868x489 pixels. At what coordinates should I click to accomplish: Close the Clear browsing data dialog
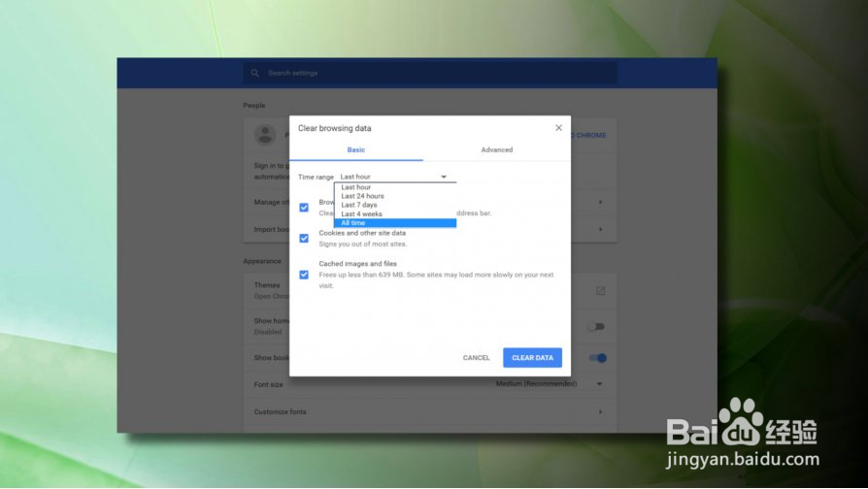558,128
